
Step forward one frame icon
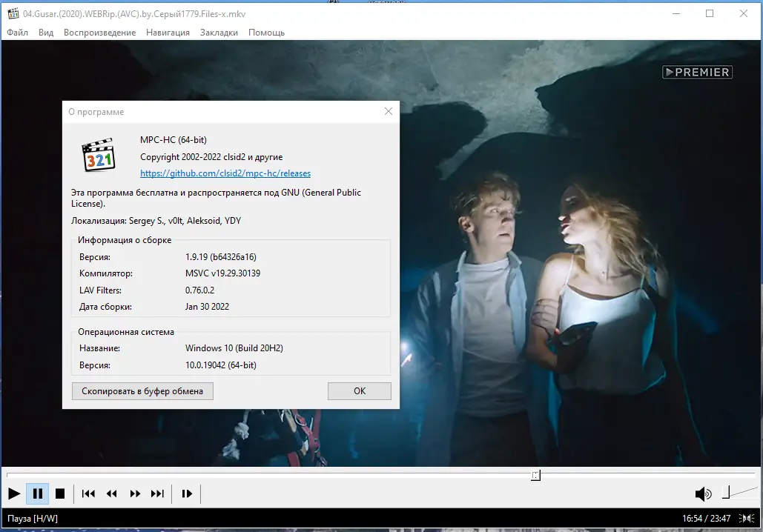pos(187,493)
